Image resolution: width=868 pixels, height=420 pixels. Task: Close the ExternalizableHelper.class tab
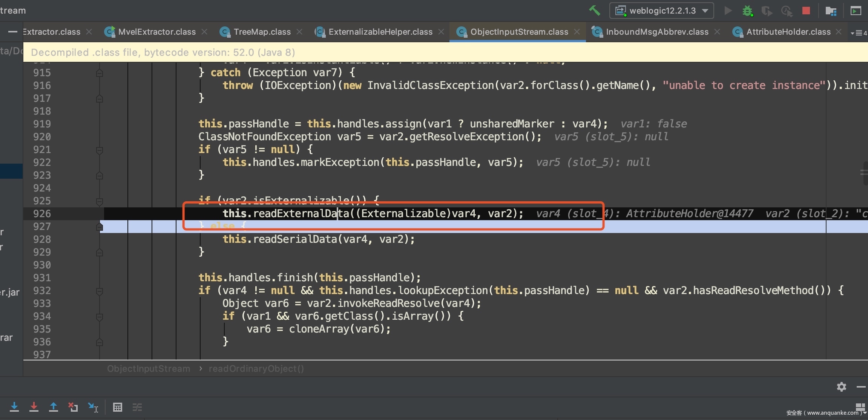point(441,32)
